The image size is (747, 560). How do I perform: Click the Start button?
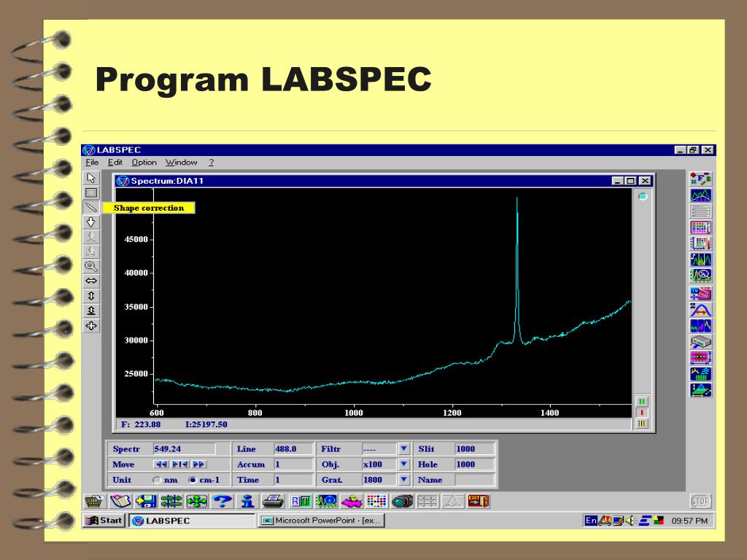pyautogui.click(x=104, y=521)
